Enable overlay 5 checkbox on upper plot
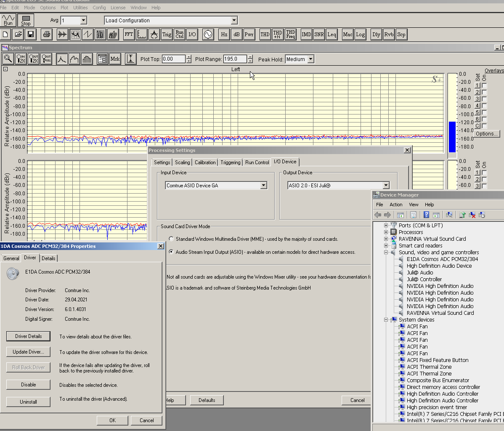 coord(484,112)
